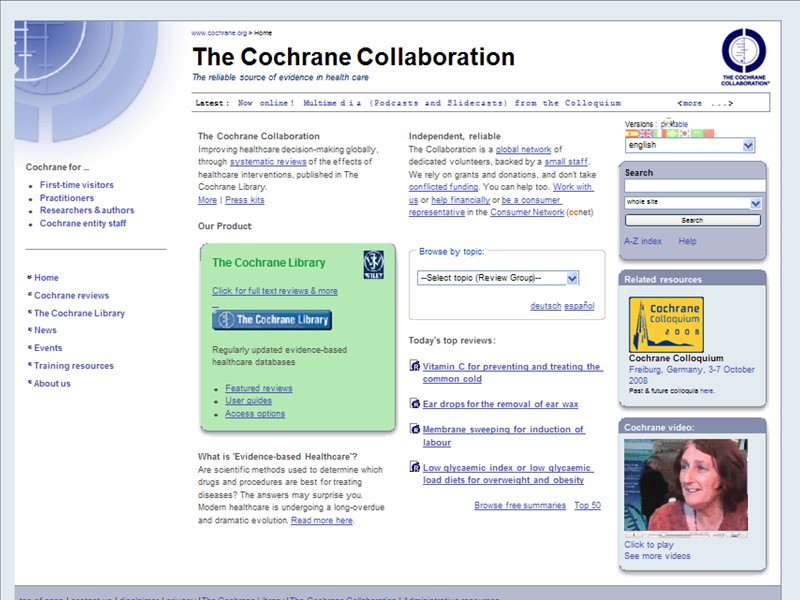800x600 pixels.
Task: Click the Wiley logo in the Cochrane Library box
Action: (x=373, y=265)
